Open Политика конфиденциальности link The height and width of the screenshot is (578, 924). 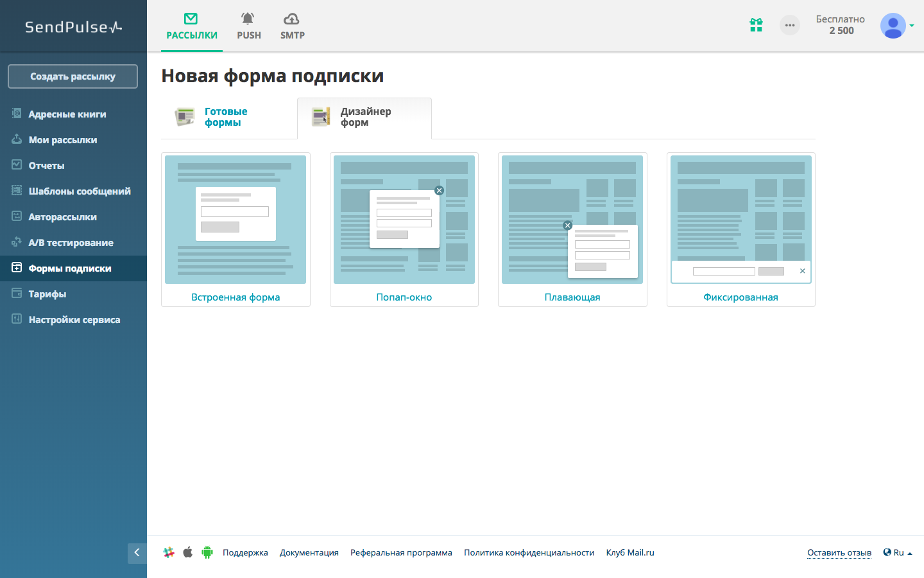[x=529, y=553]
